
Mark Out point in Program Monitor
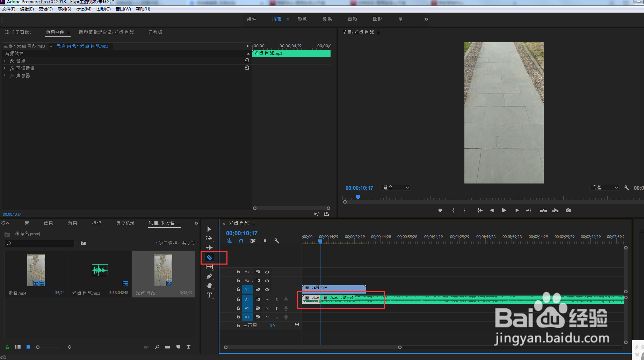(464, 210)
